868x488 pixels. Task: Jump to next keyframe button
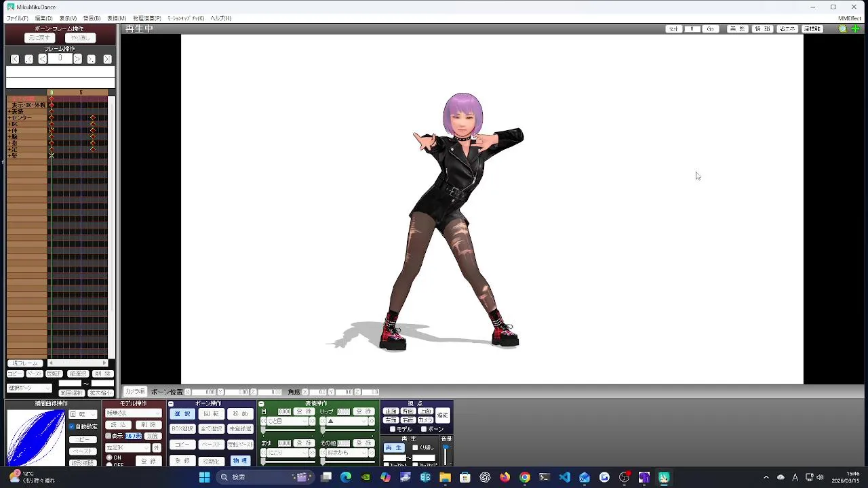91,59
